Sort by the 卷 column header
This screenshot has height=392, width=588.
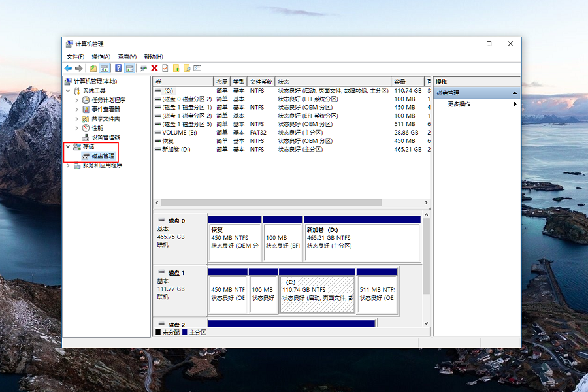tap(184, 82)
